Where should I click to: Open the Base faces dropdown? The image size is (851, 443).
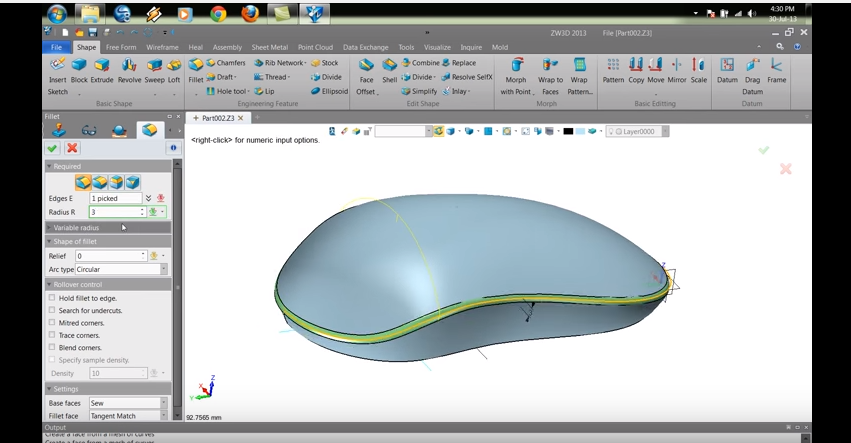click(163, 403)
